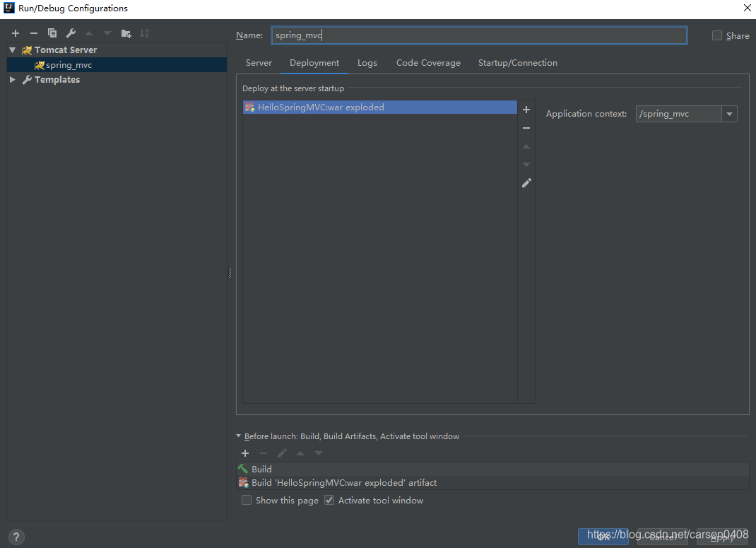The image size is (756, 548).
Task: Select HelloSpringMVC:war exploded deployment row
Action: point(380,107)
